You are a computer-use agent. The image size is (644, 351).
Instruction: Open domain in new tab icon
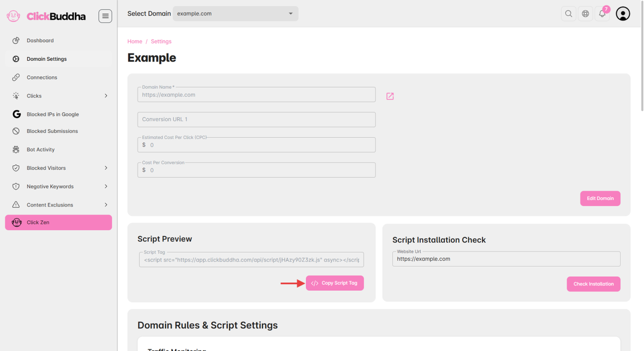(390, 96)
